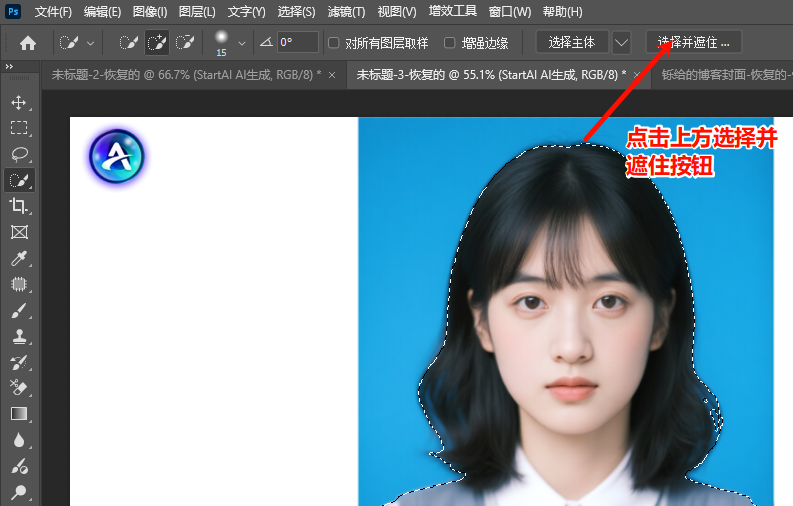Viewport: 793px width, 506px height.
Task: Select the History Brush tool
Action: point(19,362)
